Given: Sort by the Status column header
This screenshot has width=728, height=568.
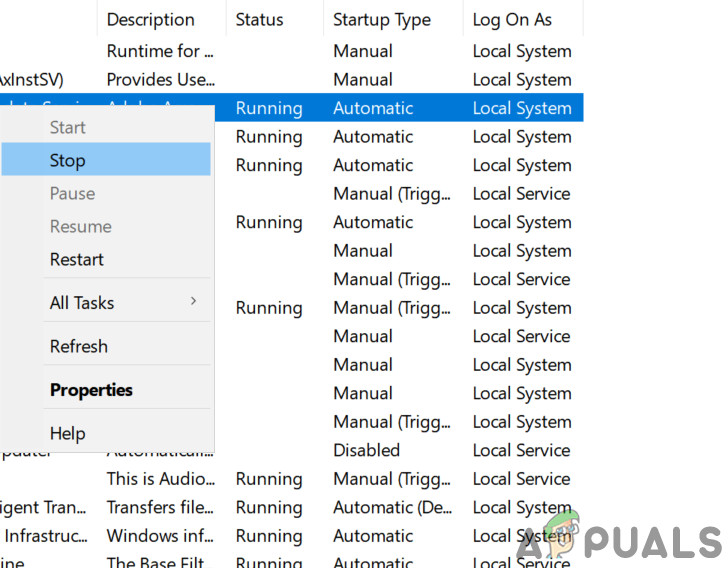Looking at the screenshot, I should coord(259,19).
